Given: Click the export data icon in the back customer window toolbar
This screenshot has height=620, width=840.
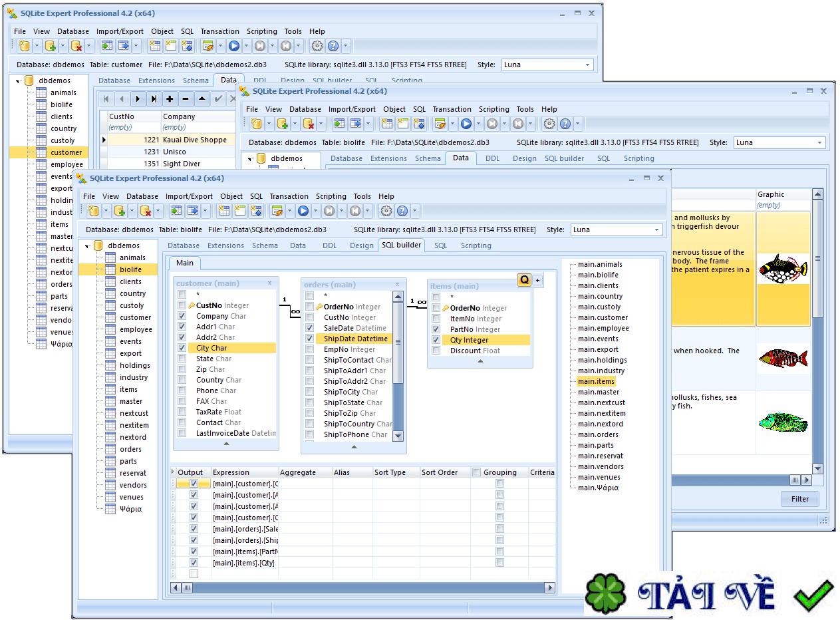Looking at the screenshot, I should coord(124,46).
